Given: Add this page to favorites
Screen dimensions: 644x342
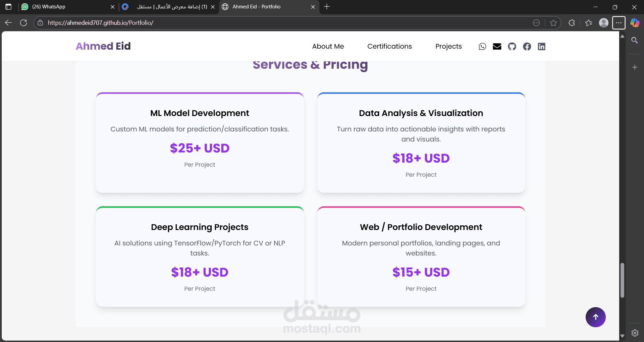Looking at the screenshot, I should 553,23.
